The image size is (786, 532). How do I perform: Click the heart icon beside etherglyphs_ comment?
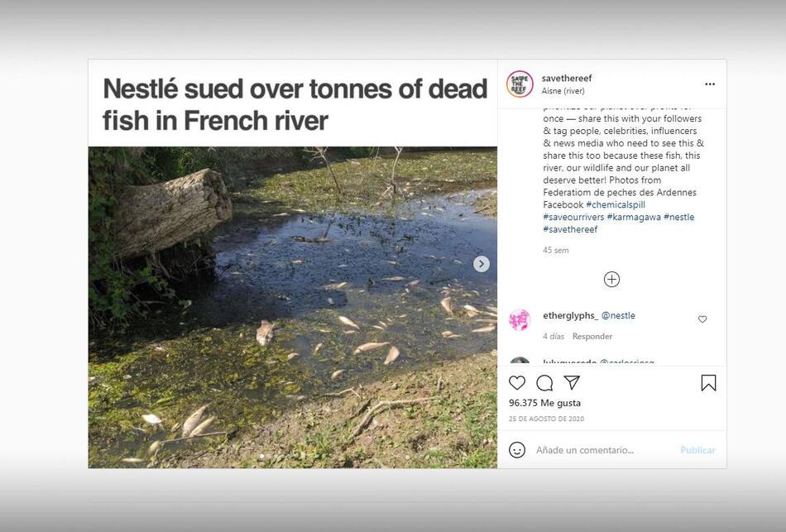point(702,319)
